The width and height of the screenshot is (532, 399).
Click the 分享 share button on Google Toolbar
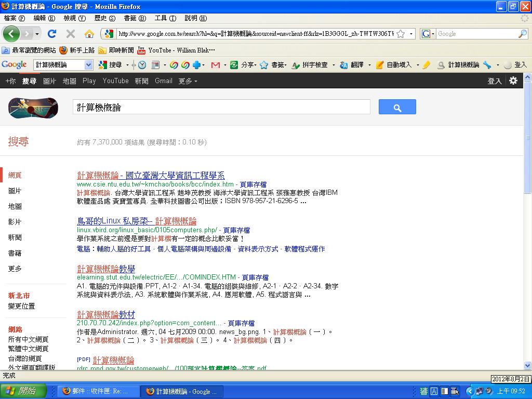pyautogui.click(x=243, y=65)
